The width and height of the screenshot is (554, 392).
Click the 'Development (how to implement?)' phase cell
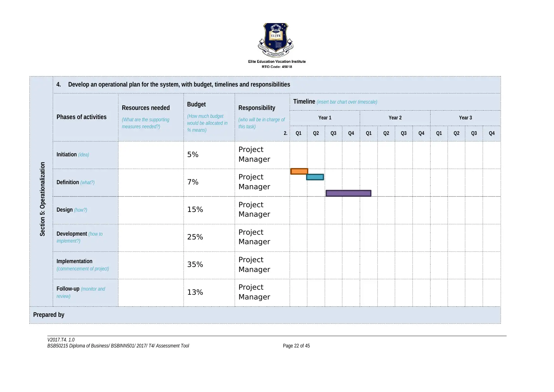(86, 238)
